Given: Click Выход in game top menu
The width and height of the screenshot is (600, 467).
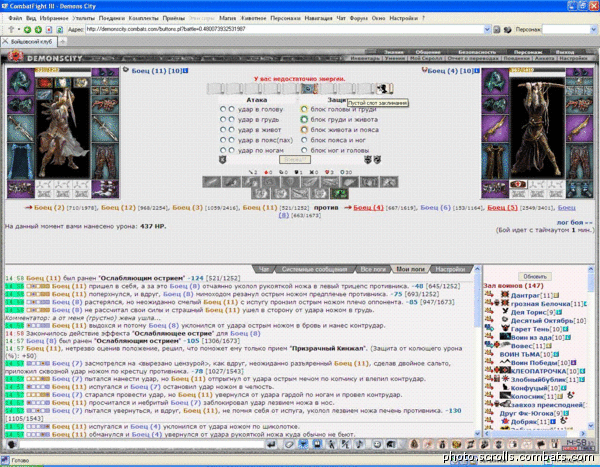Looking at the screenshot, I should (x=565, y=52).
